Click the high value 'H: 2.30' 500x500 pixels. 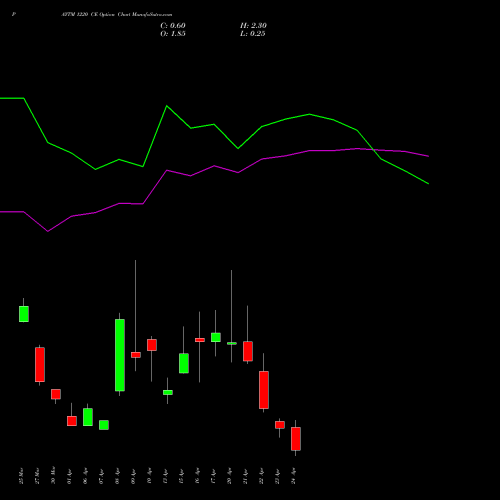pyautogui.click(x=253, y=26)
